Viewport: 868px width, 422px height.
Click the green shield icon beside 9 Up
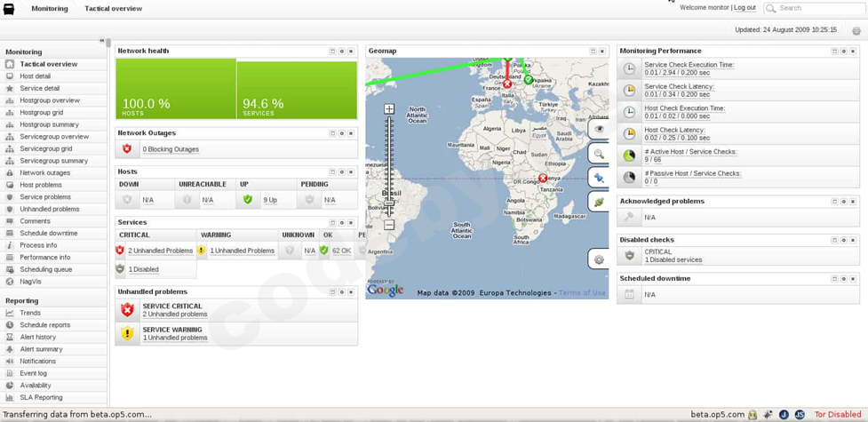pyautogui.click(x=248, y=199)
